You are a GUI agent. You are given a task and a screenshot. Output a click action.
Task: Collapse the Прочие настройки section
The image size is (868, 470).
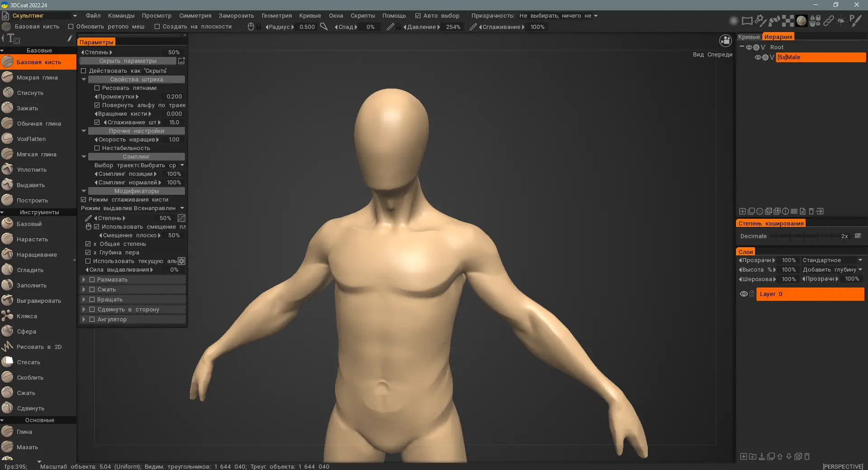[x=84, y=131]
